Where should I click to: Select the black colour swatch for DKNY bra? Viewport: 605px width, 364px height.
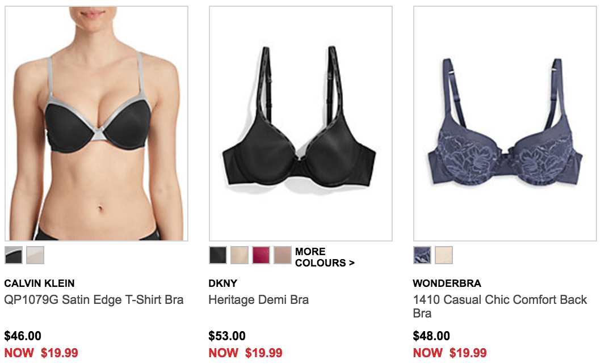[218, 255]
